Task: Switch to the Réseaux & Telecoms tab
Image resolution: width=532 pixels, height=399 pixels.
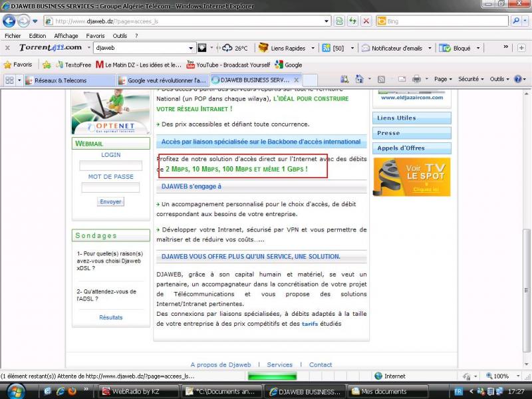Action: pyautogui.click(x=69, y=80)
